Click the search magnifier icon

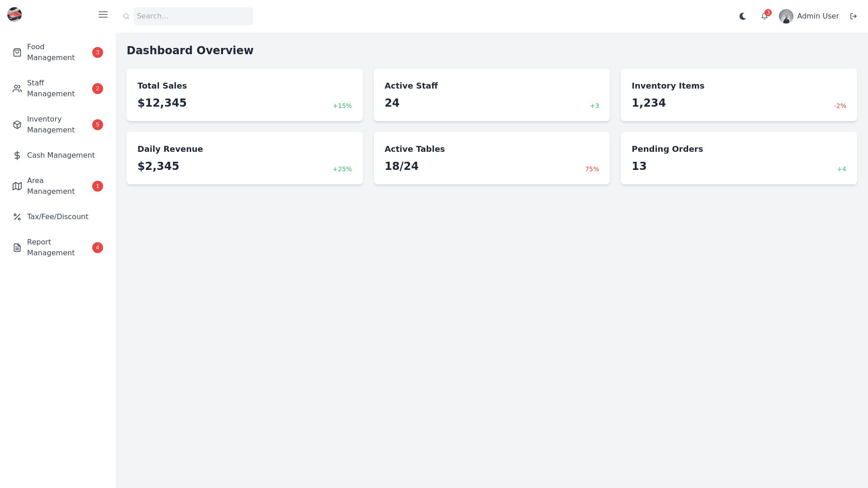126,16
